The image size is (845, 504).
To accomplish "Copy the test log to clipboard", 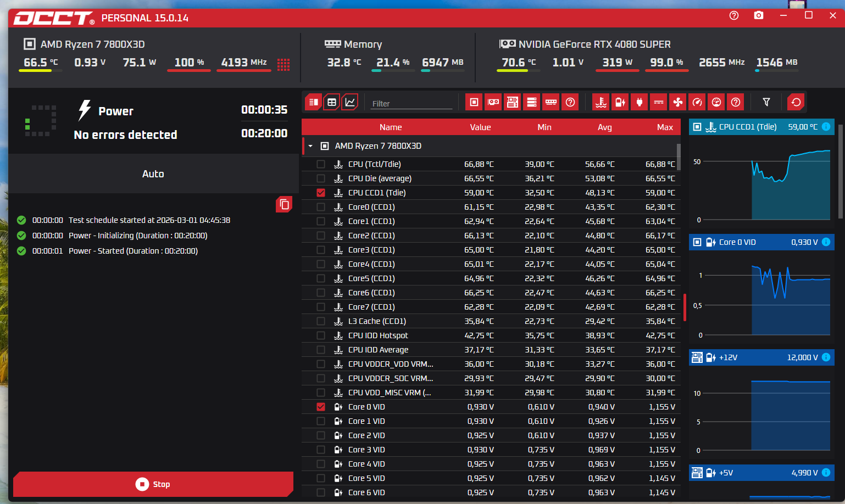I will (x=284, y=204).
